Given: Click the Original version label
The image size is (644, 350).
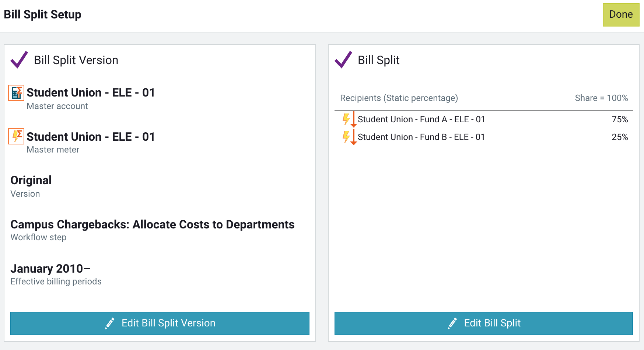Looking at the screenshot, I should 31,180.
